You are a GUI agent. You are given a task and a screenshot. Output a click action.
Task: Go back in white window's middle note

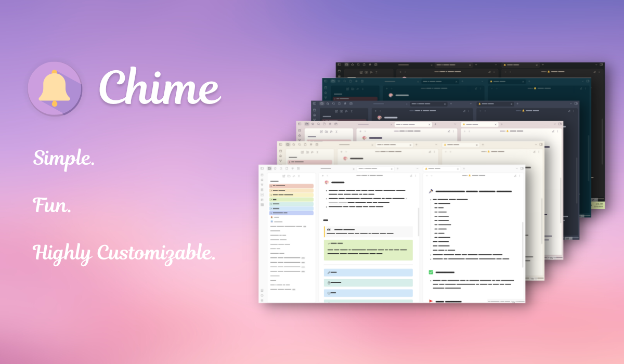[323, 176]
